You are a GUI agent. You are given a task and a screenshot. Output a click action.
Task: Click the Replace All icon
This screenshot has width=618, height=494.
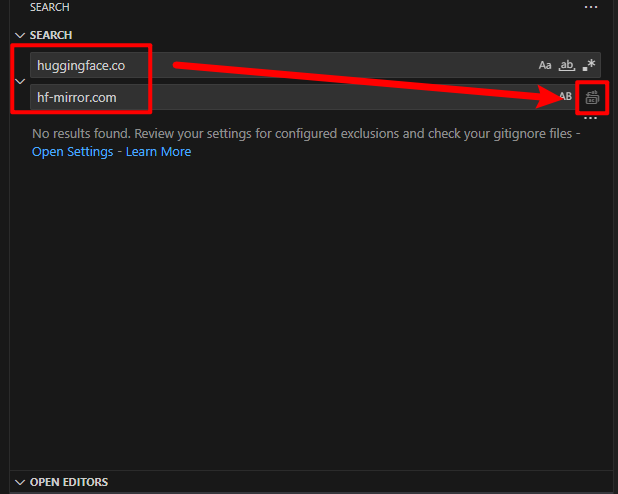point(592,97)
